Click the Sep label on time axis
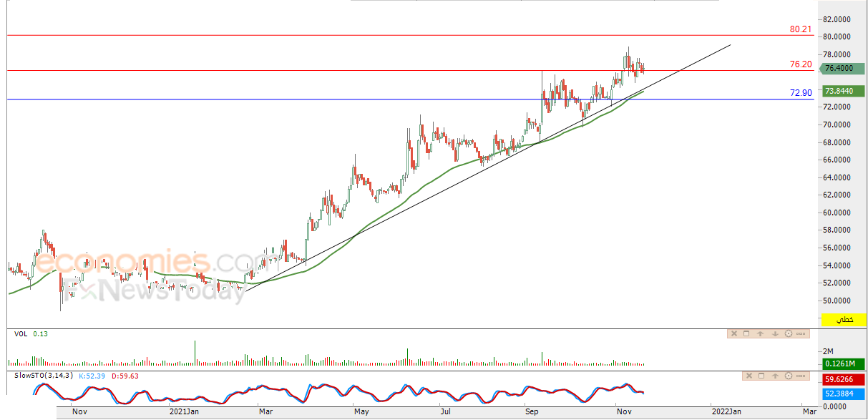 click(532, 411)
